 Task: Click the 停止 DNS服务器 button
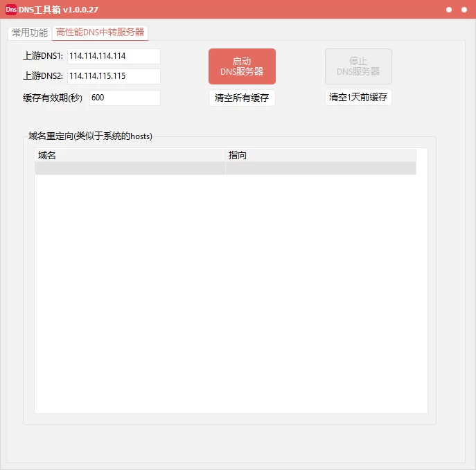(x=358, y=66)
